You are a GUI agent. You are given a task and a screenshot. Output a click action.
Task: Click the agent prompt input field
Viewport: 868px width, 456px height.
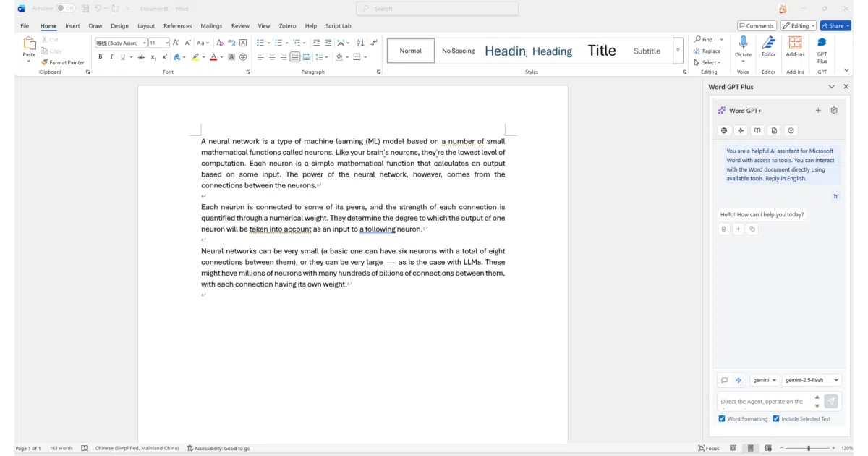(763, 402)
